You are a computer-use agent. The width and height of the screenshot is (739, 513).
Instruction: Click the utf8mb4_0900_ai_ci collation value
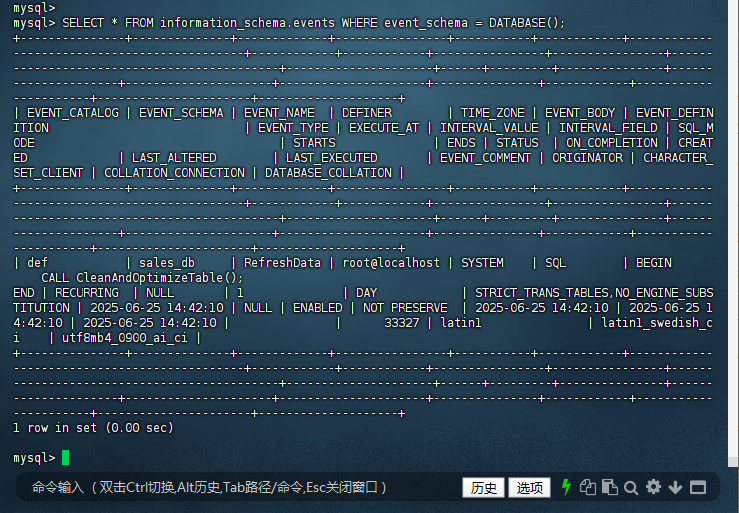pyautogui.click(x=125, y=338)
